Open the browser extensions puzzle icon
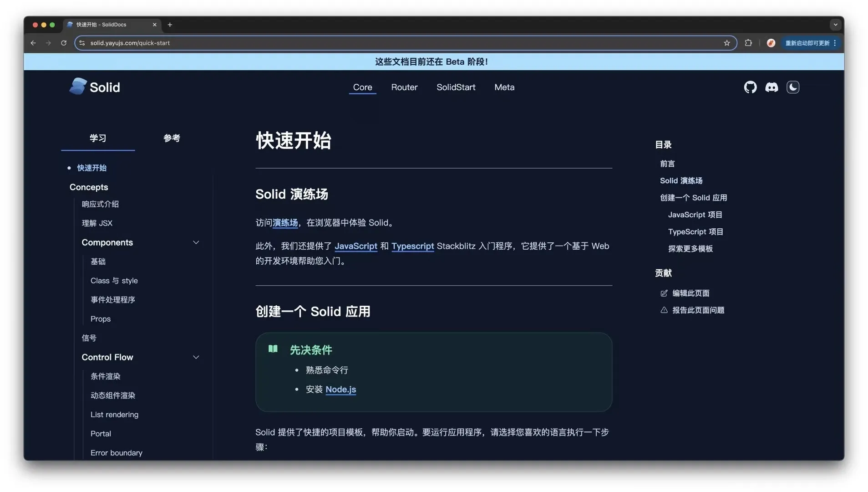 [x=748, y=43]
